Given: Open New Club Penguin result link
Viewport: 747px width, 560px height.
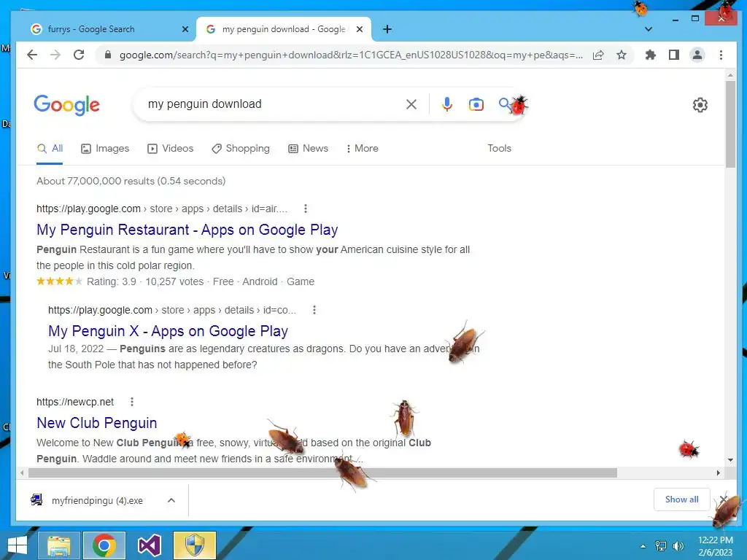Looking at the screenshot, I should tap(97, 423).
